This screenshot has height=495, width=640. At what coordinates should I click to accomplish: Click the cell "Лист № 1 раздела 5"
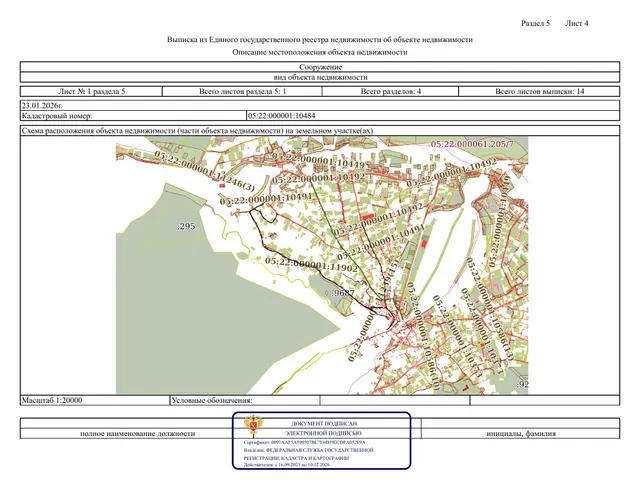coord(91,91)
